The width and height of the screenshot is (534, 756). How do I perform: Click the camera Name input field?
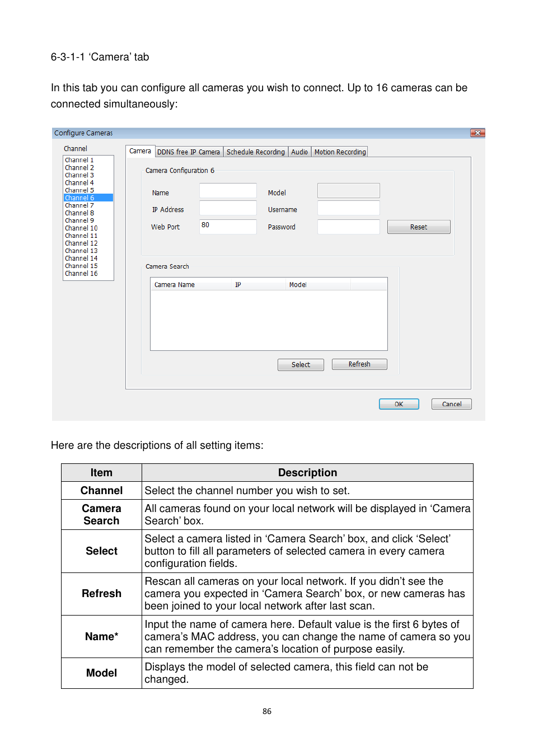(228, 190)
